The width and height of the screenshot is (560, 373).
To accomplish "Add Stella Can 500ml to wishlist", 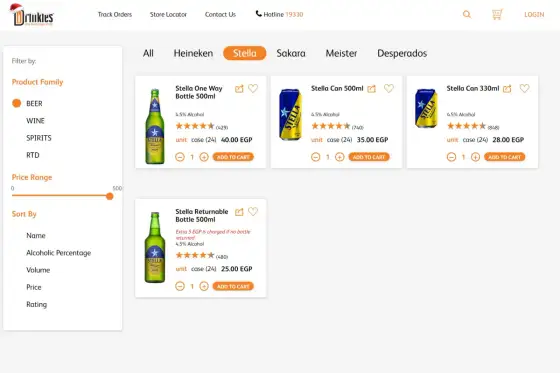I will coord(389,88).
